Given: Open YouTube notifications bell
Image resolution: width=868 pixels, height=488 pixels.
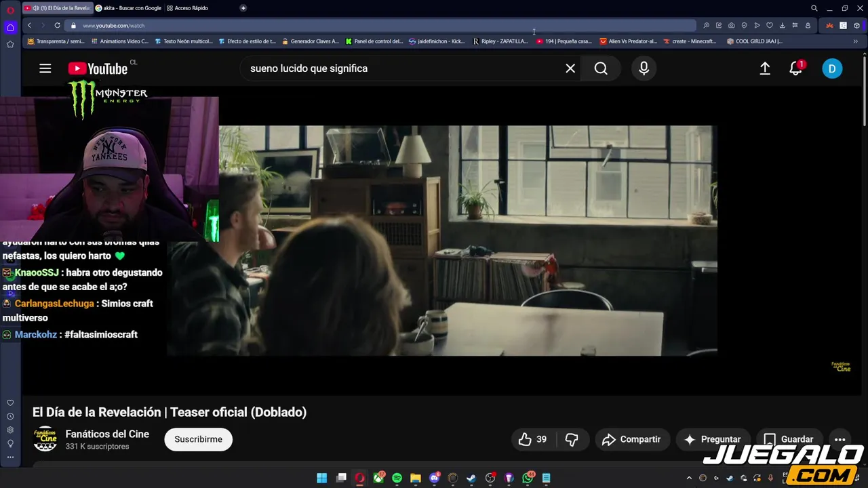Looking at the screenshot, I should pyautogui.click(x=796, y=68).
